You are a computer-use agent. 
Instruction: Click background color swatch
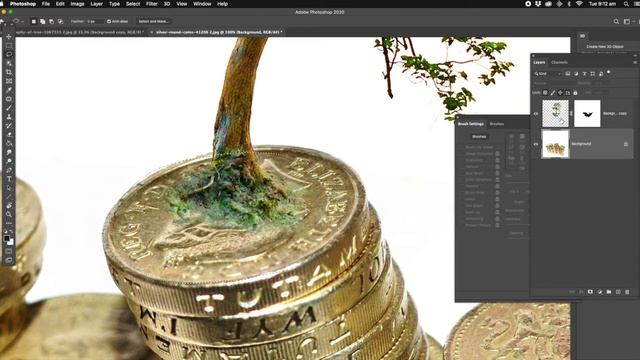coord(11,242)
